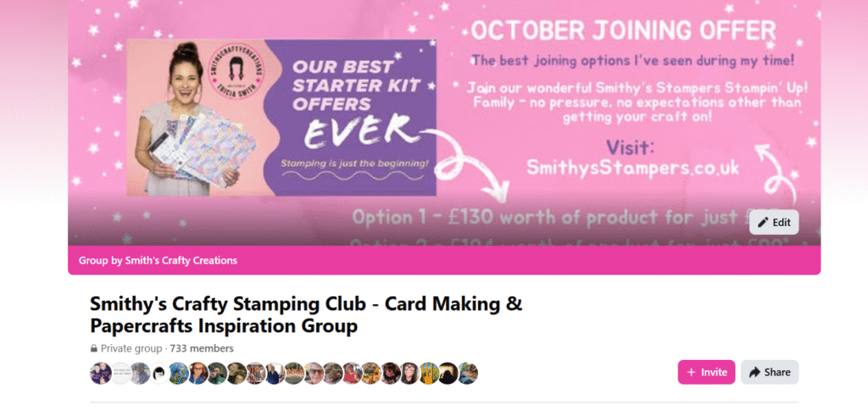The width and height of the screenshot is (868, 410).
Task: Open the avatar with white text on grey
Action: [120, 373]
